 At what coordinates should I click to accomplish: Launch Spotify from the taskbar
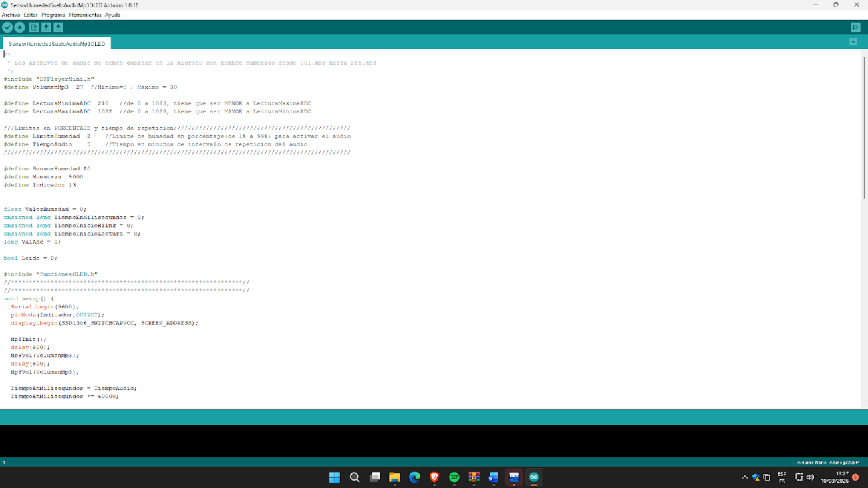(x=454, y=477)
